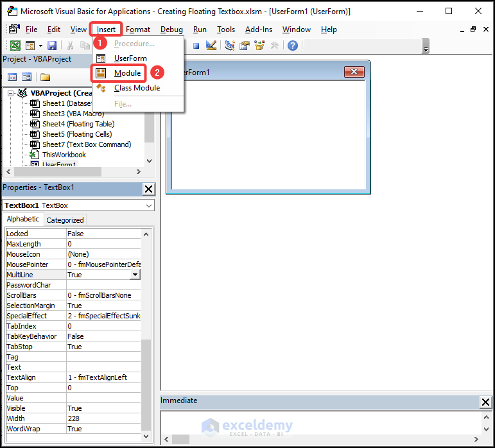Open the Add-Ins menu
The height and width of the screenshot is (448, 495).
tap(259, 30)
